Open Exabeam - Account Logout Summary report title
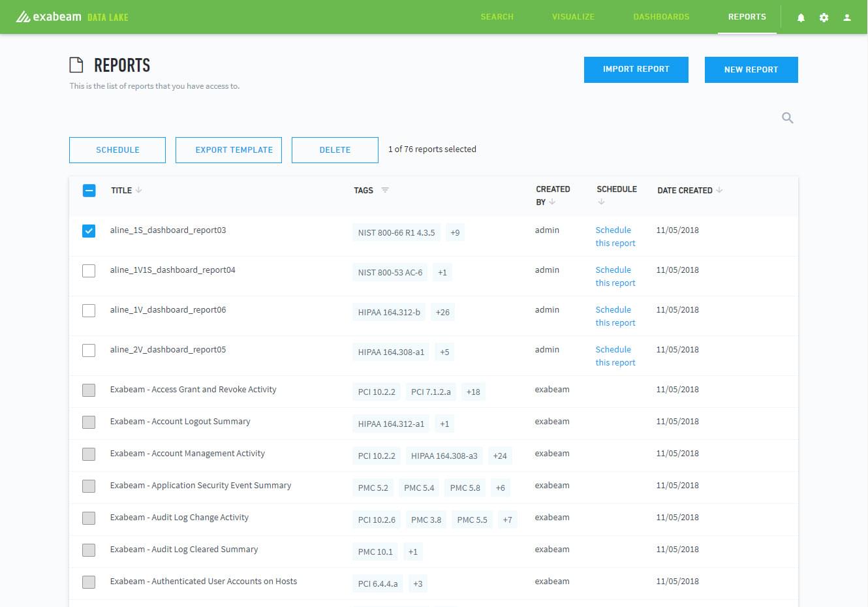 pyautogui.click(x=180, y=421)
